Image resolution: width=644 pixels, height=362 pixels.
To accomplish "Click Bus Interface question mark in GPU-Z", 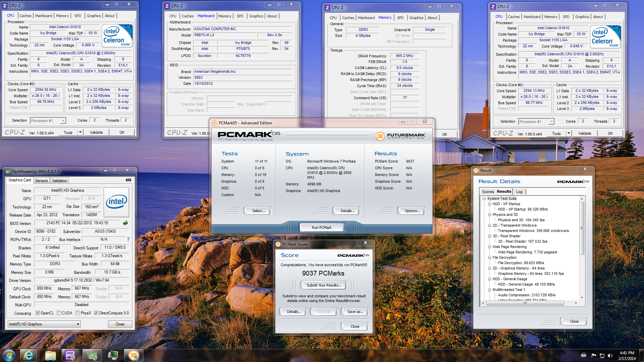I will tap(128, 239).
